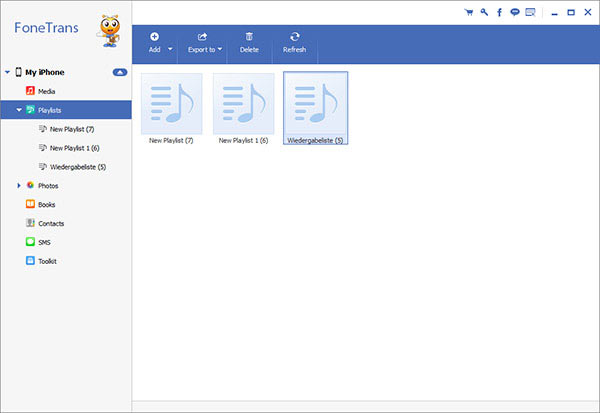Maximize the FoneTrans window
The image size is (600, 413).
(x=571, y=13)
